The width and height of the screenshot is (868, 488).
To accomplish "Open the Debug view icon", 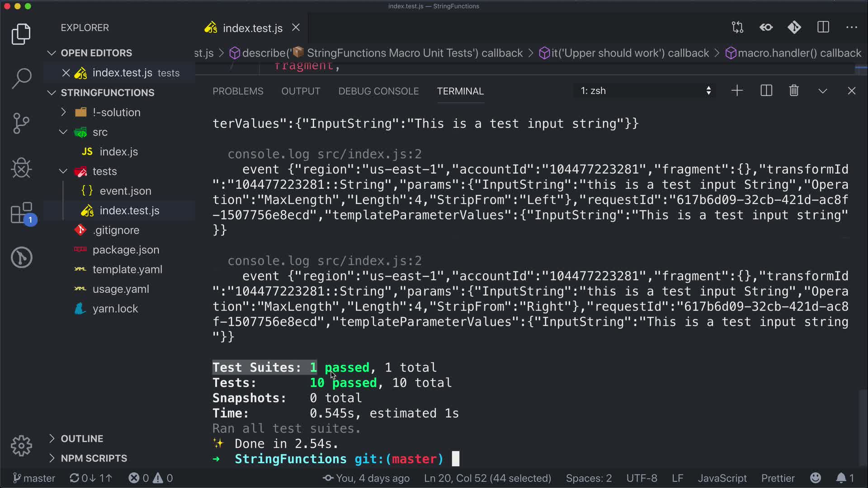I will [21, 168].
